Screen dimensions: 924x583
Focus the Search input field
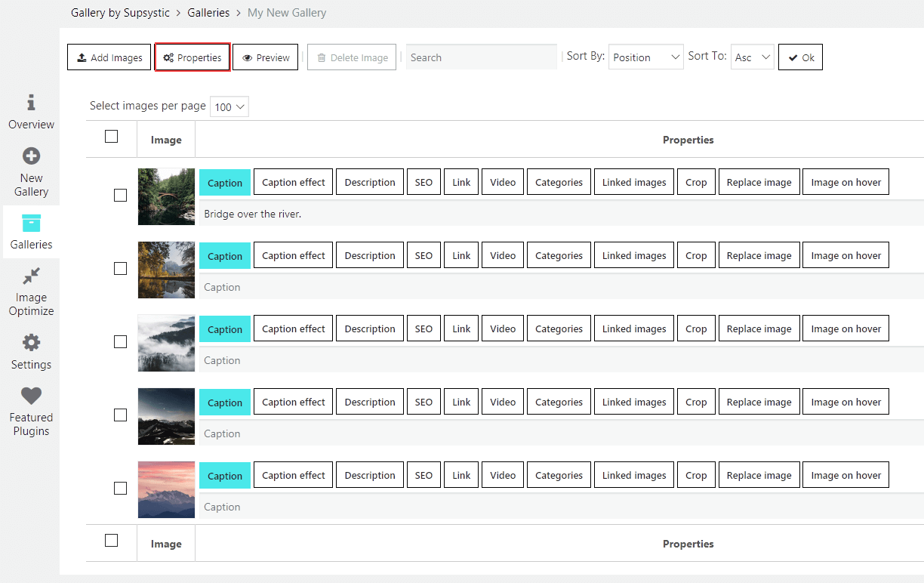click(482, 57)
